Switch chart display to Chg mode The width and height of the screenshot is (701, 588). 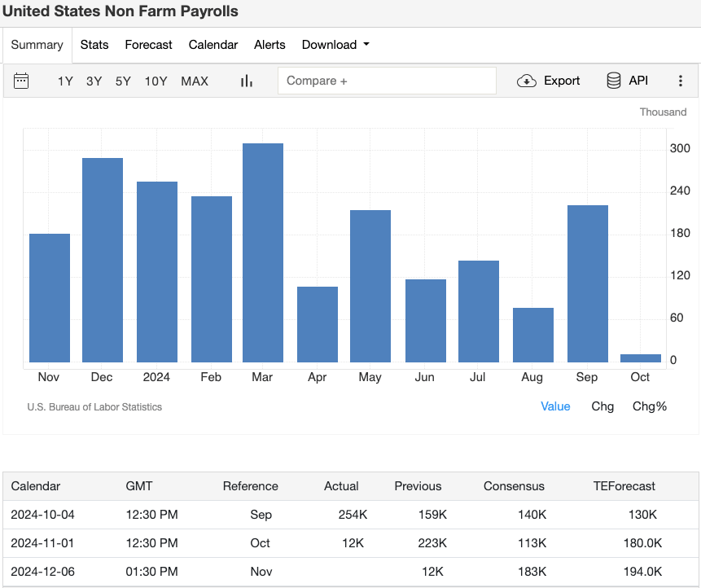click(602, 406)
